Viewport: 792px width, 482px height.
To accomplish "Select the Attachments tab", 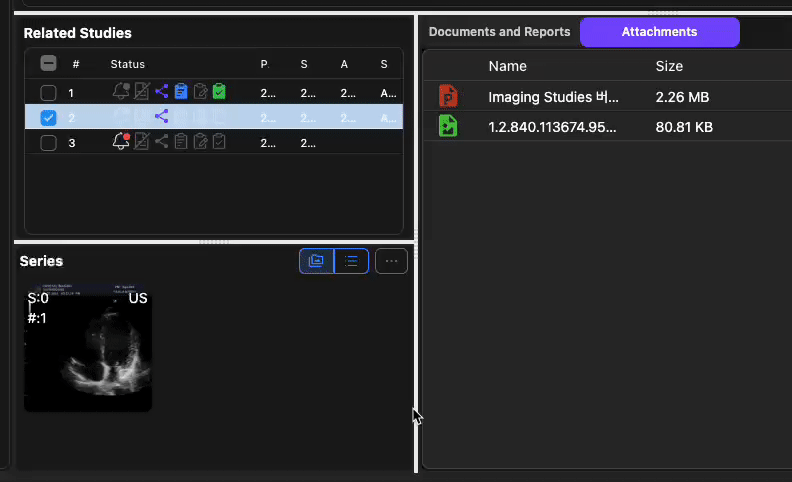I will [x=659, y=32].
